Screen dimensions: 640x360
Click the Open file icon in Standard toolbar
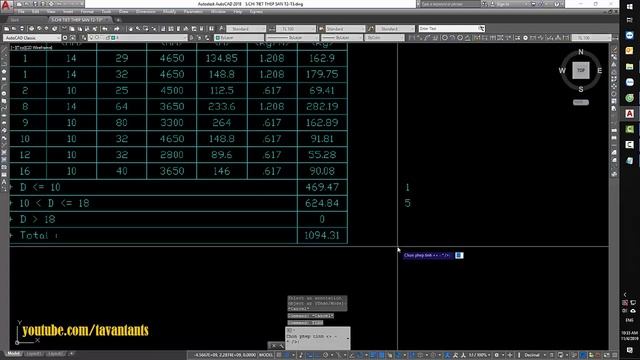(x=14, y=29)
